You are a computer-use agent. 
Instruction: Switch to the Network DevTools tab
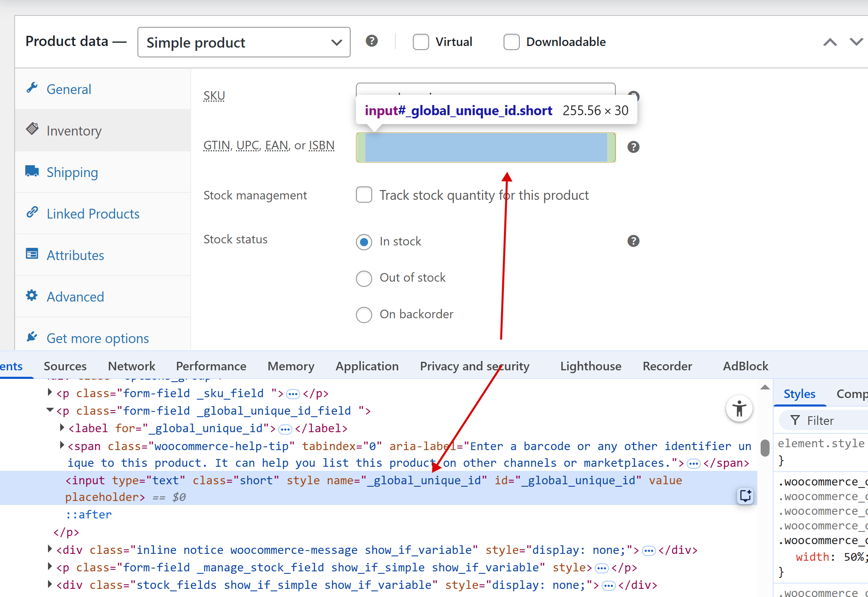click(131, 366)
